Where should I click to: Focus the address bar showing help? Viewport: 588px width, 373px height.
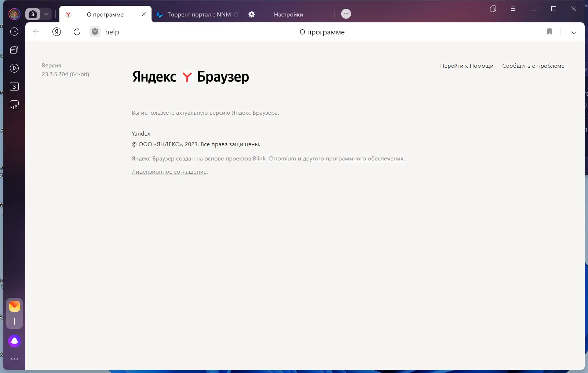point(112,32)
